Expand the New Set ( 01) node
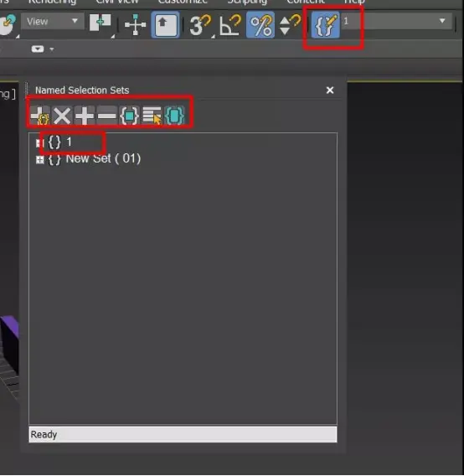The width and height of the screenshot is (464, 476). (39, 159)
